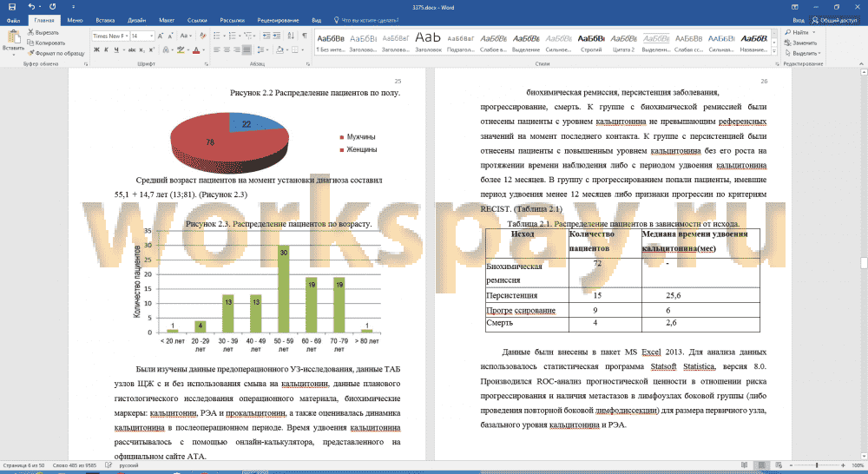
Task: Toggle the paragraph marks ¶ display
Action: coord(305,36)
